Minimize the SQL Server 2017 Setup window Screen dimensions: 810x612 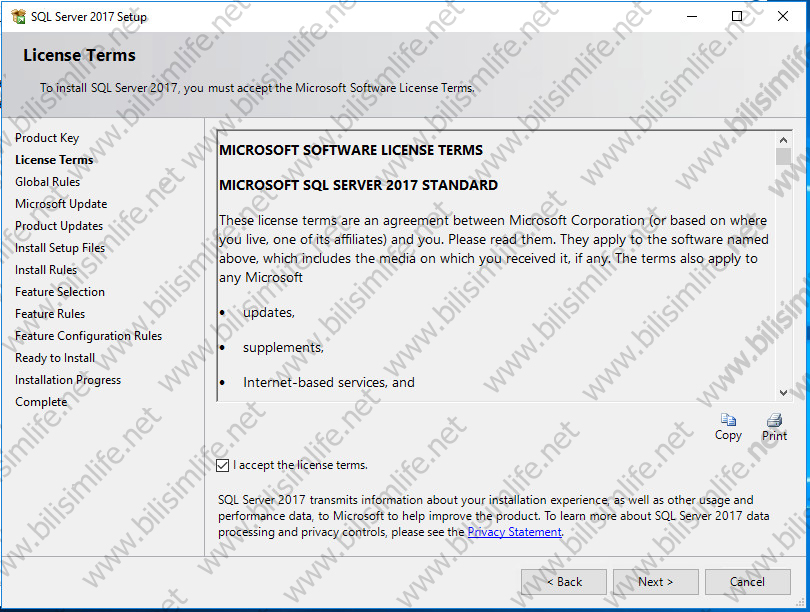(692, 17)
